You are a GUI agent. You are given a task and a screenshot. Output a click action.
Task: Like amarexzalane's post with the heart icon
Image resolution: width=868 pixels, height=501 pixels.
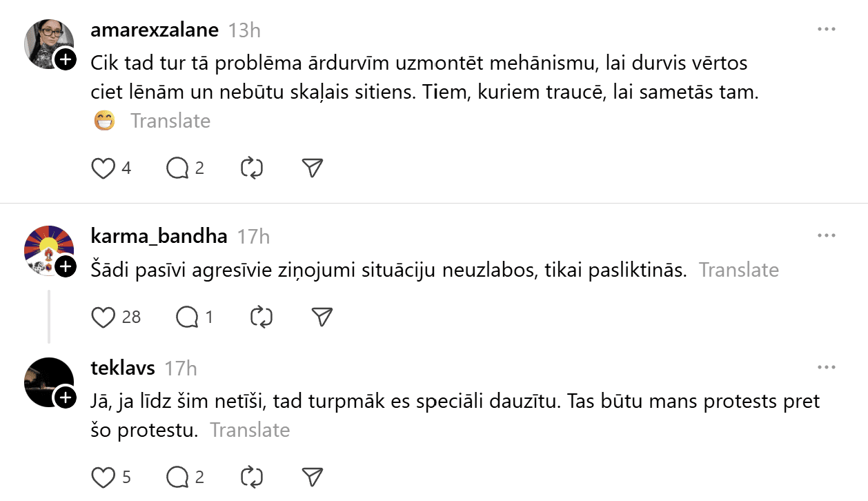point(103,168)
